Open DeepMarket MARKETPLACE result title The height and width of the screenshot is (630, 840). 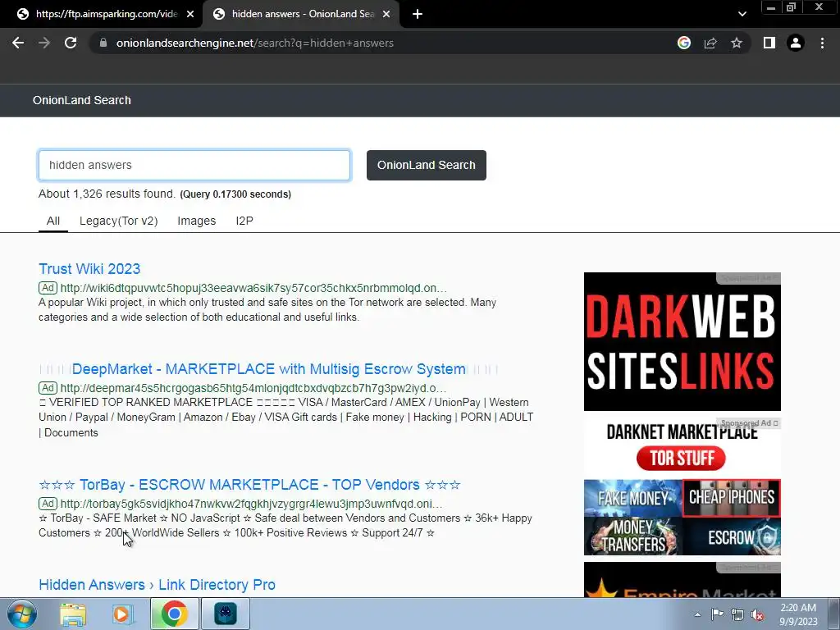tap(268, 369)
